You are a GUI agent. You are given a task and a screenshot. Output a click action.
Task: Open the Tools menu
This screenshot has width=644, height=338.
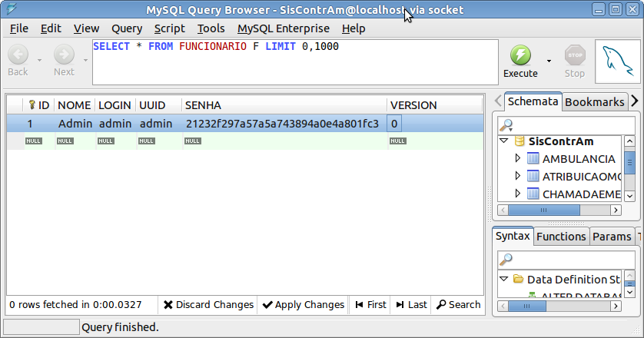(211, 28)
